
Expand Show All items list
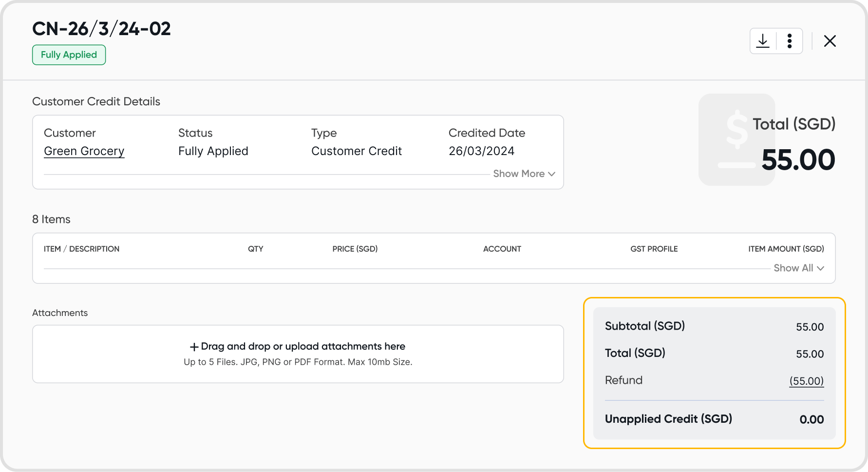pos(798,268)
